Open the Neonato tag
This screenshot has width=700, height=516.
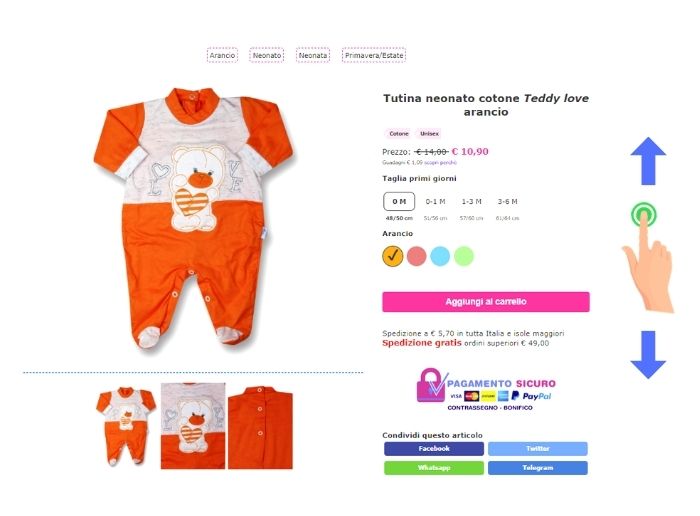[267, 55]
